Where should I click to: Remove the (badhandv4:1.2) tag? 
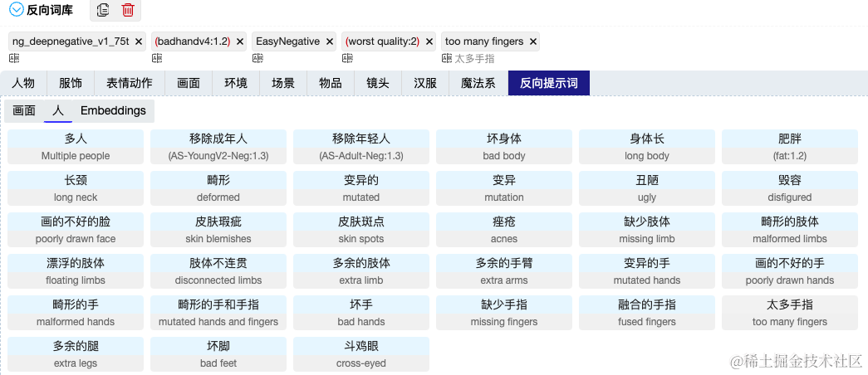[240, 41]
